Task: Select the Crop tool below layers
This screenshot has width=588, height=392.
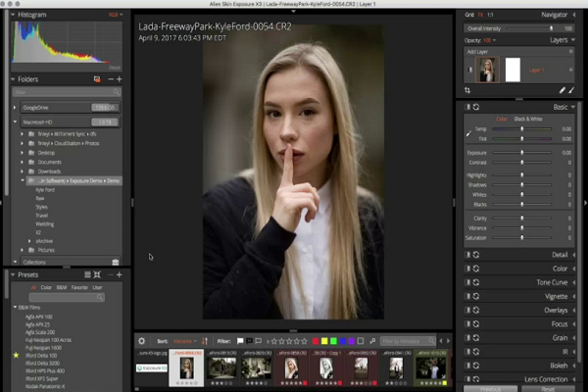Action: pyautogui.click(x=467, y=90)
